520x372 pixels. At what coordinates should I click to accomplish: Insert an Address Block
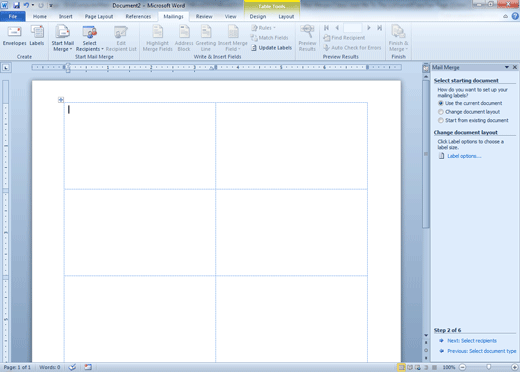click(x=184, y=39)
